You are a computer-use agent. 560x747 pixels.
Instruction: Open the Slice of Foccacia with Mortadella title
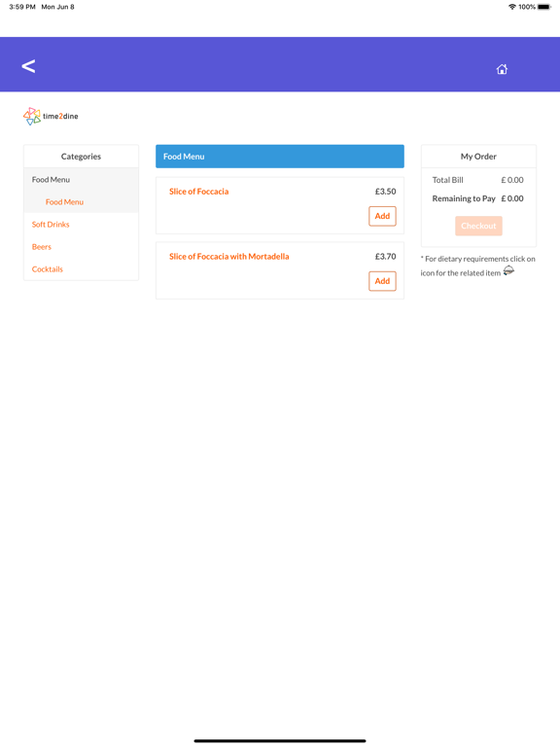229,257
